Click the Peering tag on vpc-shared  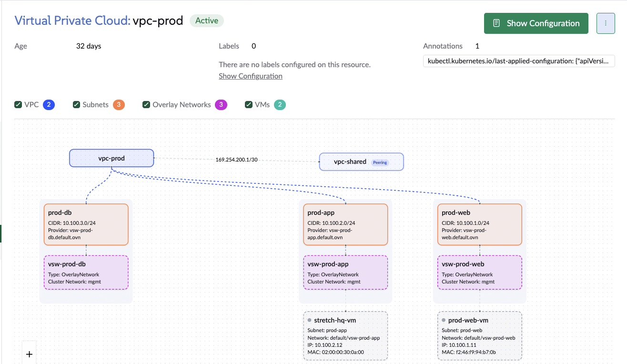pyautogui.click(x=380, y=162)
